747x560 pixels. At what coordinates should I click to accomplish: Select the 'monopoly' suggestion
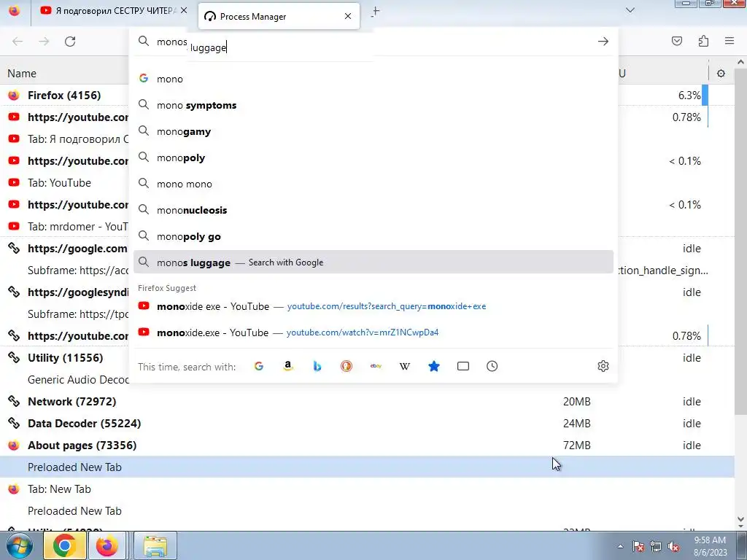click(373, 157)
